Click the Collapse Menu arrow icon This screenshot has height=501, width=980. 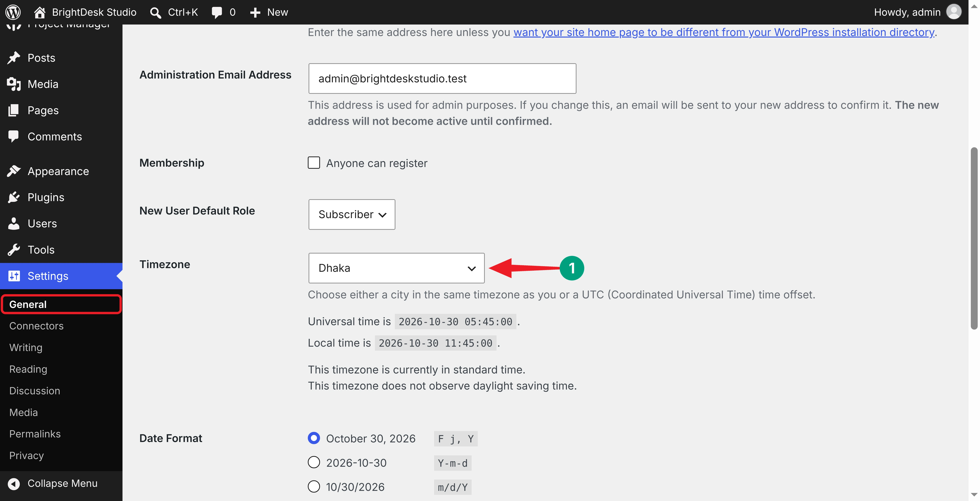click(x=14, y=484)
